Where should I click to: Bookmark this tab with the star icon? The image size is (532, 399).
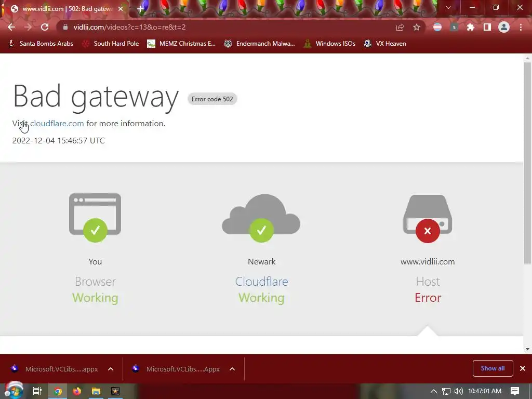417,27
